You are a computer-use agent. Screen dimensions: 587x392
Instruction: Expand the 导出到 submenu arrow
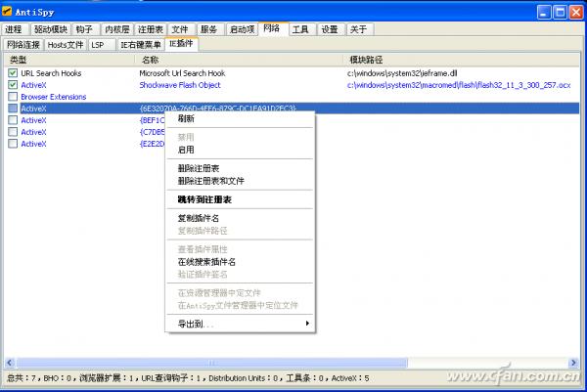click(x=307, y=324)
